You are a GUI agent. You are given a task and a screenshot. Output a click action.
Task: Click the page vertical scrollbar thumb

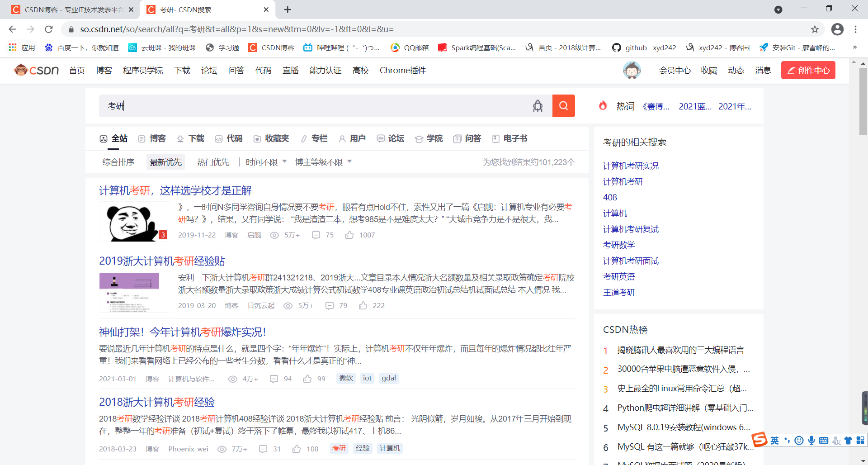pos(863,102)
